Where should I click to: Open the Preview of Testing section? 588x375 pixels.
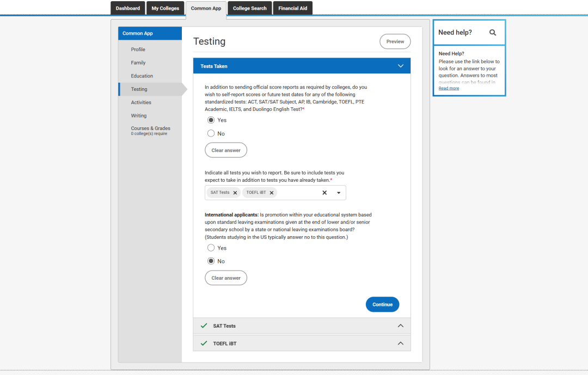pos(395,41)
